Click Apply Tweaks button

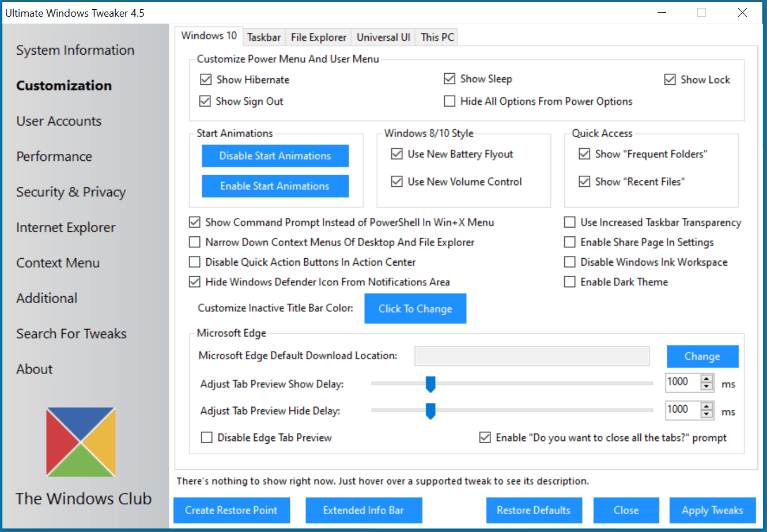pos(712,510)
